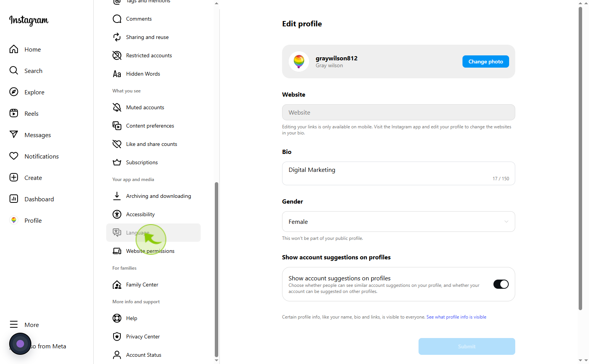Click the Change photo button
The width and height of the screenshot is (589, 364).
coord(485,61)
